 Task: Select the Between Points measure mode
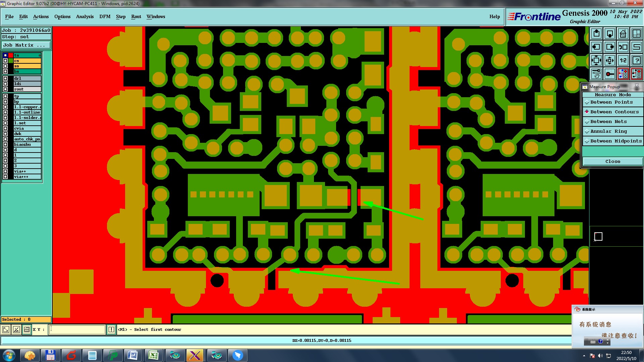(x=611, y=102)
